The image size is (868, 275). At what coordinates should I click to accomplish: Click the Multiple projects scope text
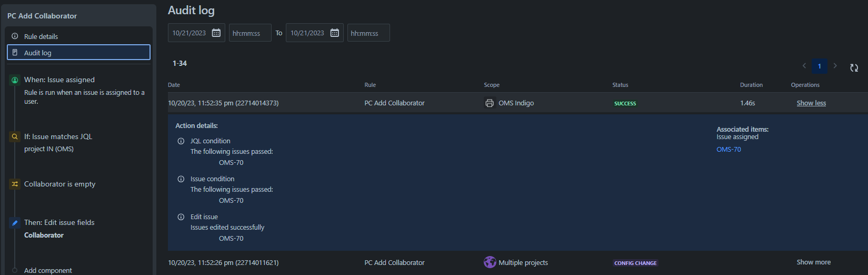523,263
